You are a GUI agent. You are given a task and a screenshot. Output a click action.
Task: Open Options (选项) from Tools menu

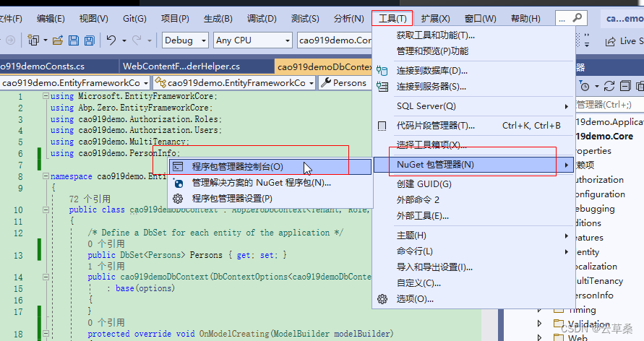coord(473,298)
